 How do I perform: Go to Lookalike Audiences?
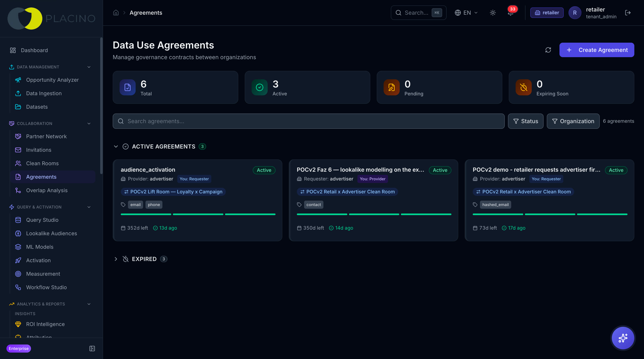53,233
